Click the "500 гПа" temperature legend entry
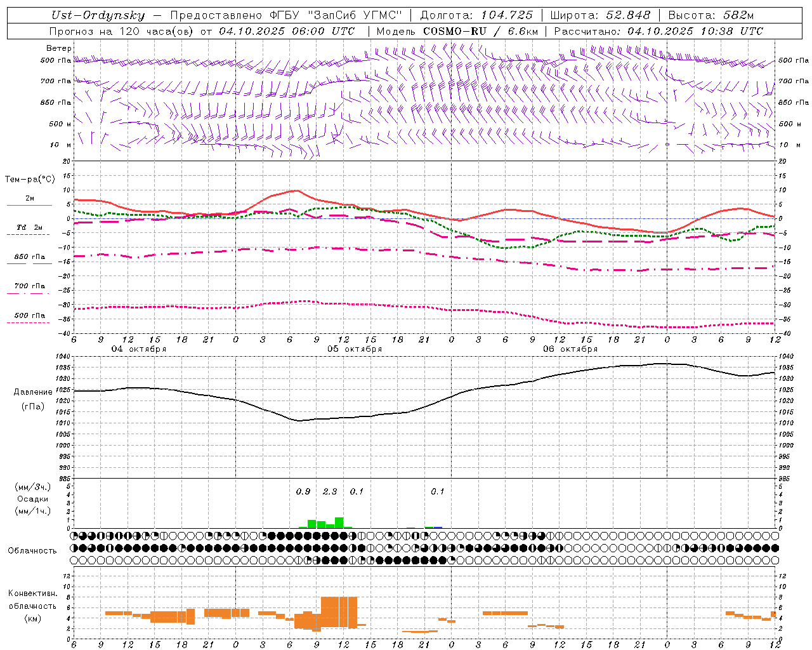This screenshot has height=650, width=812. (x=30, y=315)
